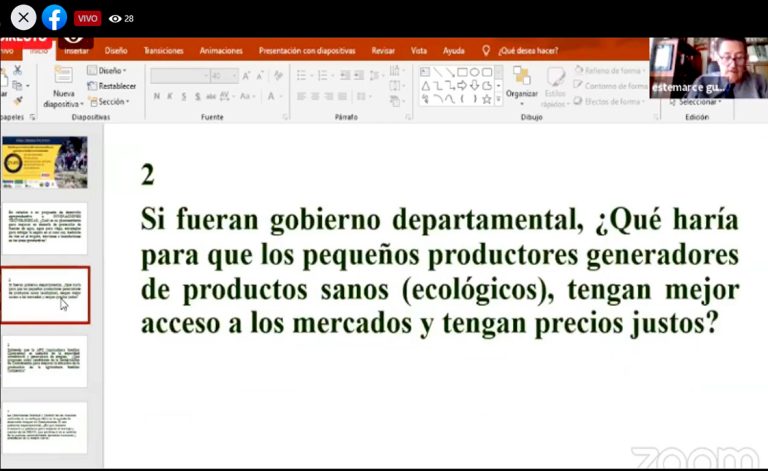Toggle align text right
This screenshot has width=768, height=471.
329,96
